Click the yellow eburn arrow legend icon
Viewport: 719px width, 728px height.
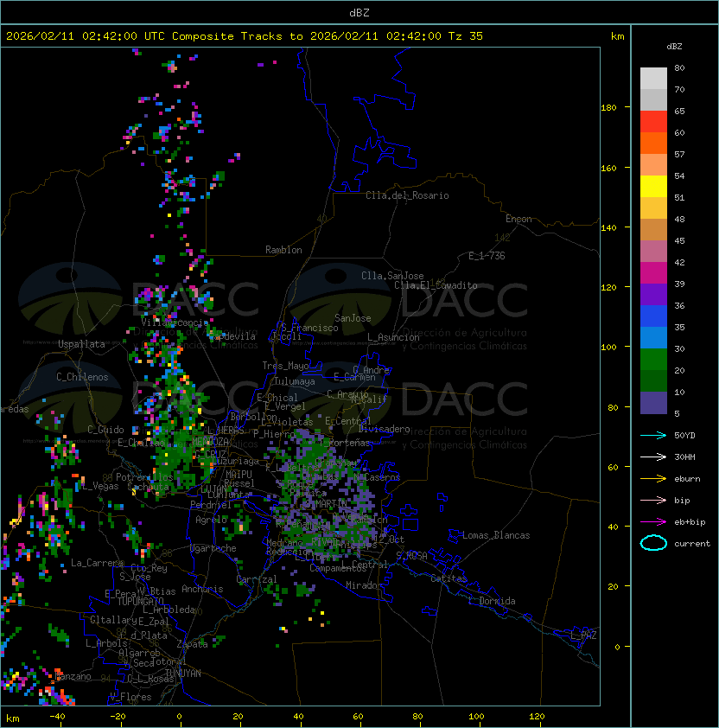click(x=653, y=479)
